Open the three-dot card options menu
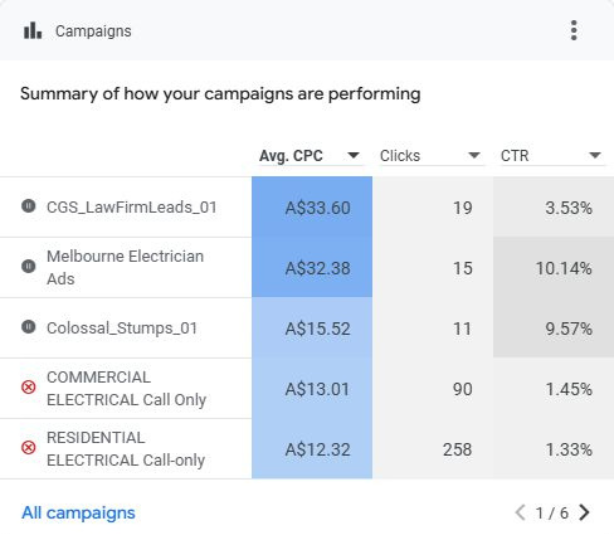614x534 pixels. tap(573, 30)
